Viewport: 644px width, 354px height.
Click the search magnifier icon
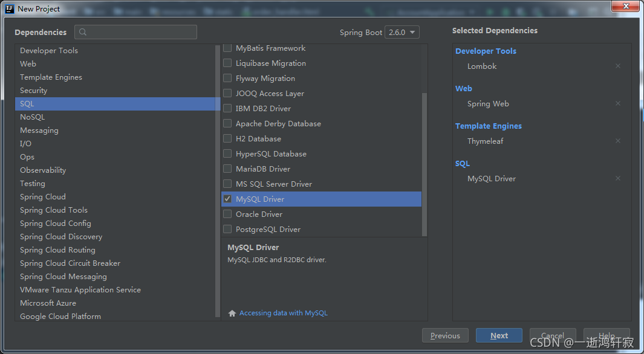[x=83, y=32]
